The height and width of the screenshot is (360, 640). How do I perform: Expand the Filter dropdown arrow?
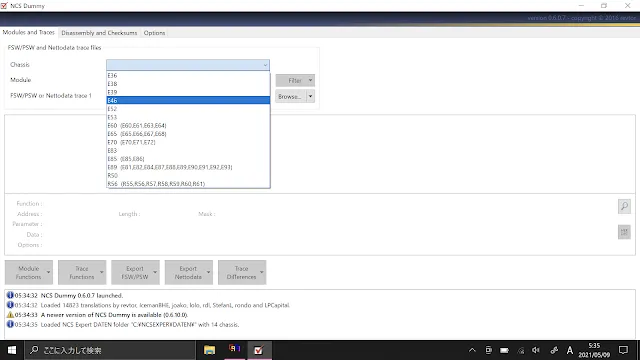[311, 80]
